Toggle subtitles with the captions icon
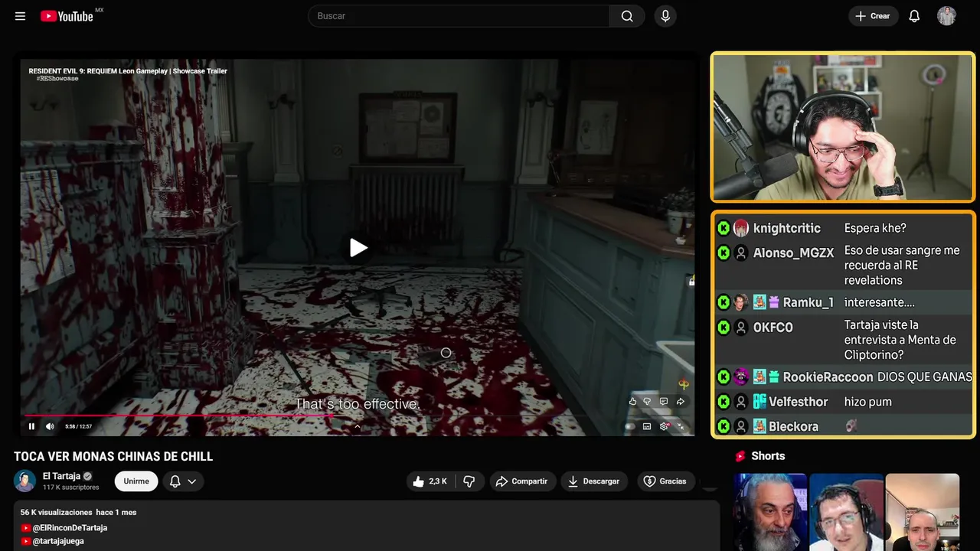This screenshot has width=980, height=551. click(647, 426)
